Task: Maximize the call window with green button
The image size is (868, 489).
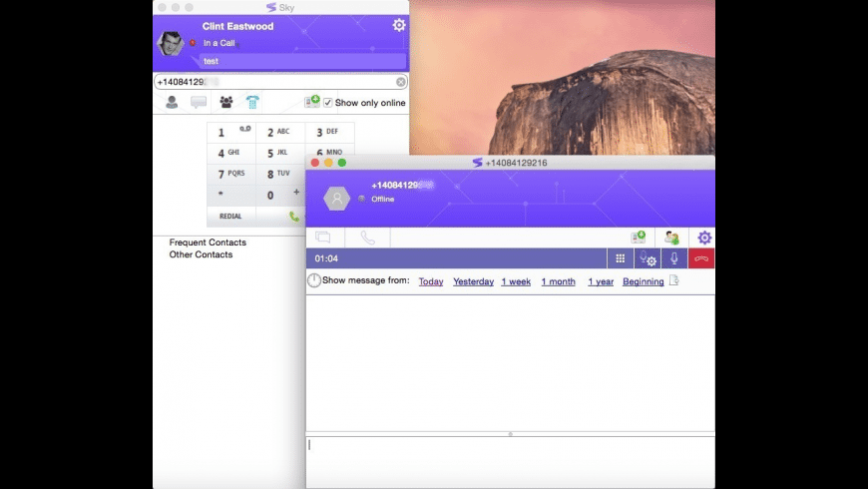Action: pyautogui.click(x=342, y=163)
